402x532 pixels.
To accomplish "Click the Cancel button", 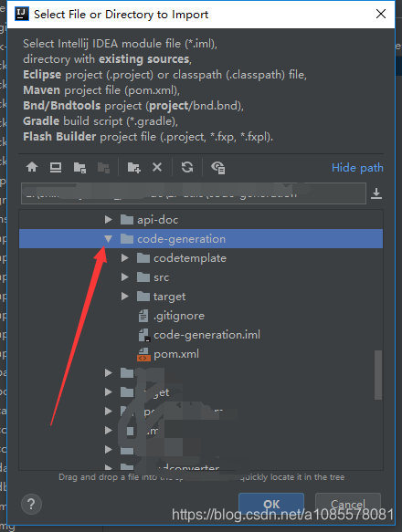I will (x=348, y=505).
